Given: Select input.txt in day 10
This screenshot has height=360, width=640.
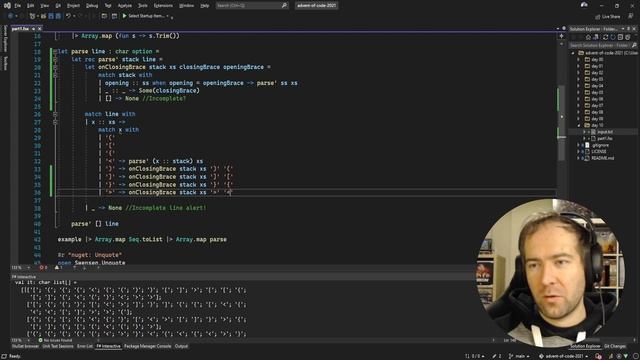Looking at the screenshot, I should coord(604,132).
